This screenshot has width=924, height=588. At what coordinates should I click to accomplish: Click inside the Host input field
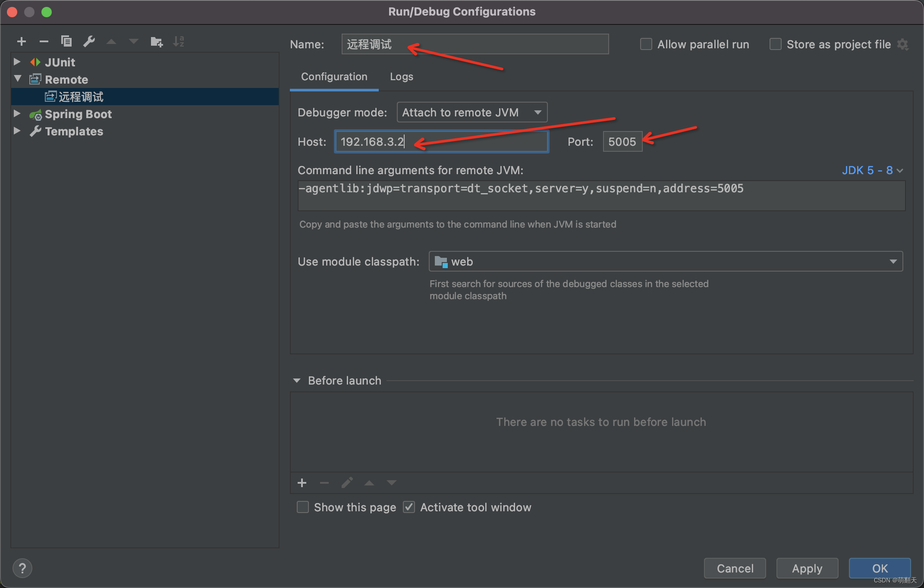[x=441, y=141]
